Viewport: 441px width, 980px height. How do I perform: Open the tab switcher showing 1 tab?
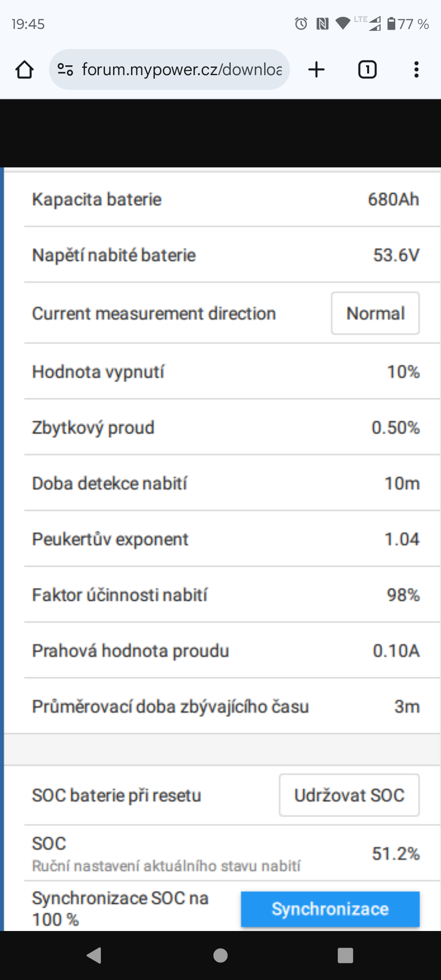[367, 69]
